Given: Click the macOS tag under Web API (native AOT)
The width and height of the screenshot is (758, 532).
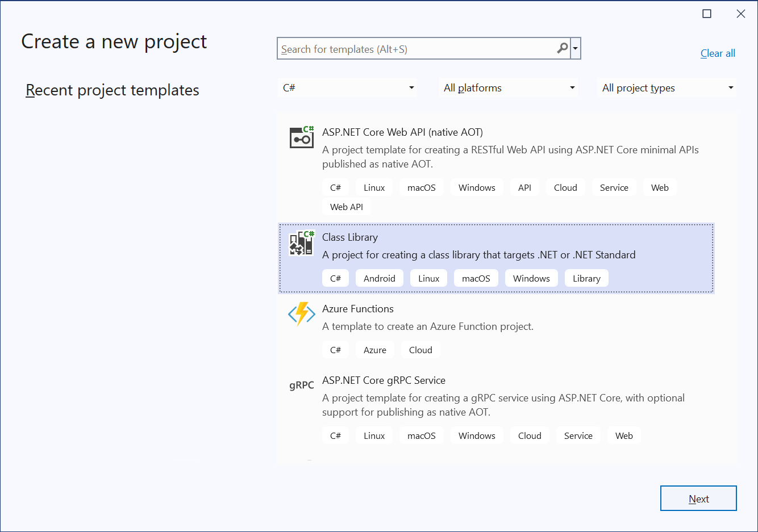Looking at the screenshot, I should (422, 187).
